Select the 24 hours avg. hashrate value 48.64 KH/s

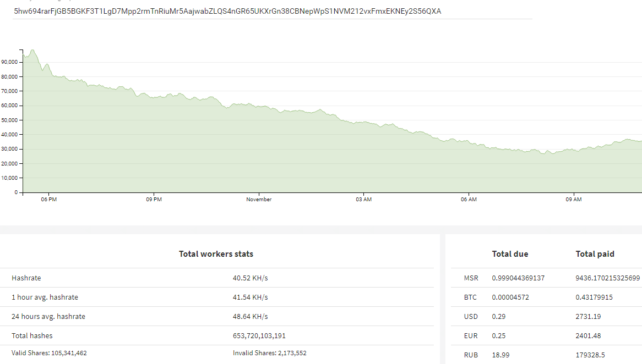[x=250, y=317]
